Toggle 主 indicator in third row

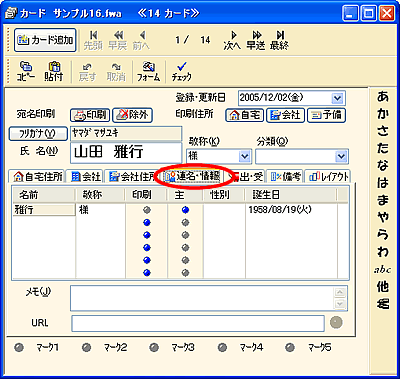(185, 235)
